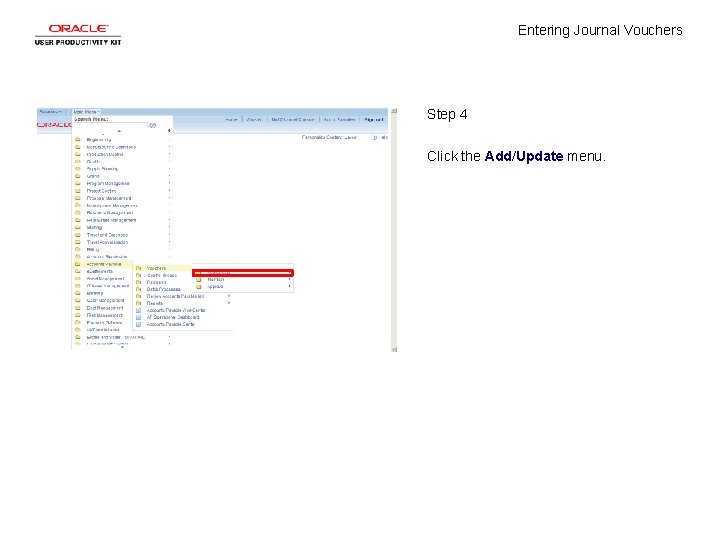Open the Accounts Receivable menu item

[107, 257]
